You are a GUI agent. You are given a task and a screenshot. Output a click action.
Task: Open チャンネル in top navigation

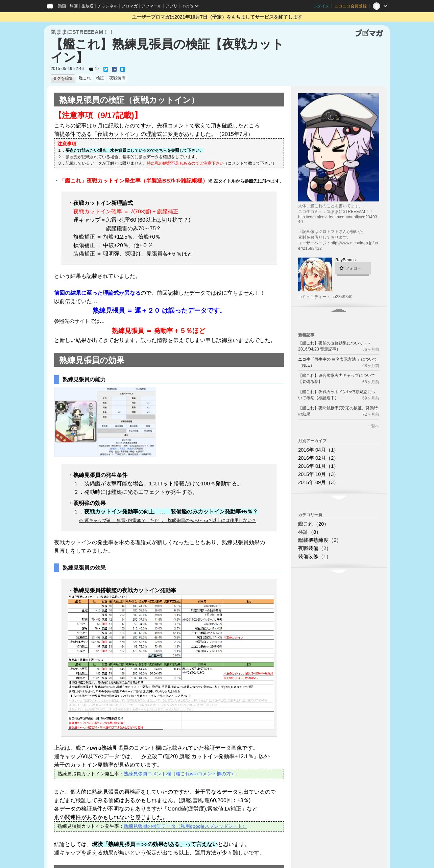pyautogui.click(x=107, y=6)
